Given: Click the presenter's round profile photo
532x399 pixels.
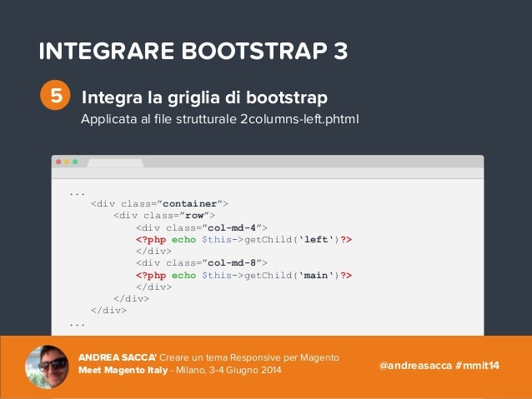Looking at the screenshot, I should click(x=48, y=367).
